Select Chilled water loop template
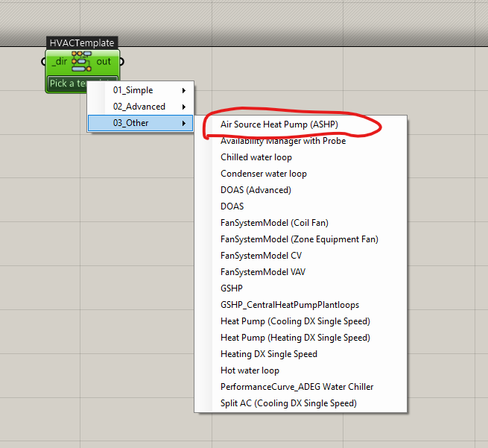The height and width of the screenshot is (448, 488). pyautogui.click(x=256, y=157)
